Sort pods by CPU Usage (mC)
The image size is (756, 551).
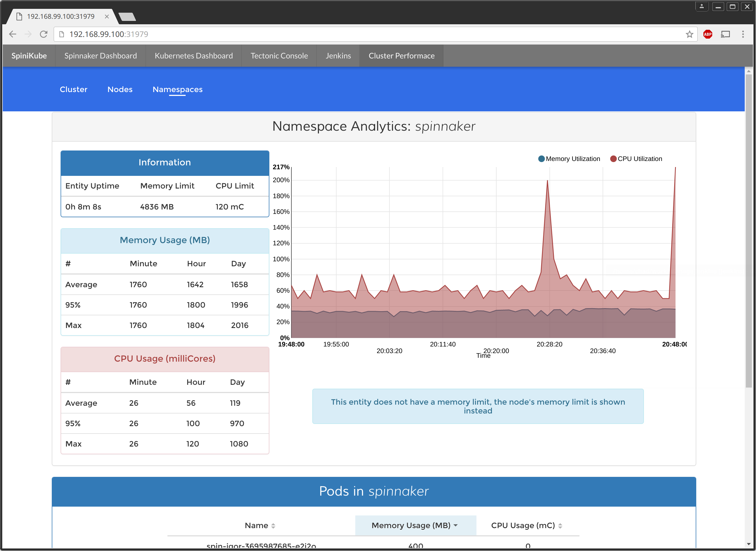526,525
